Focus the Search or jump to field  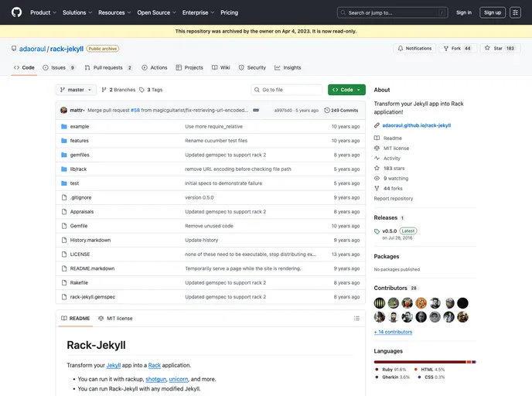392,12
